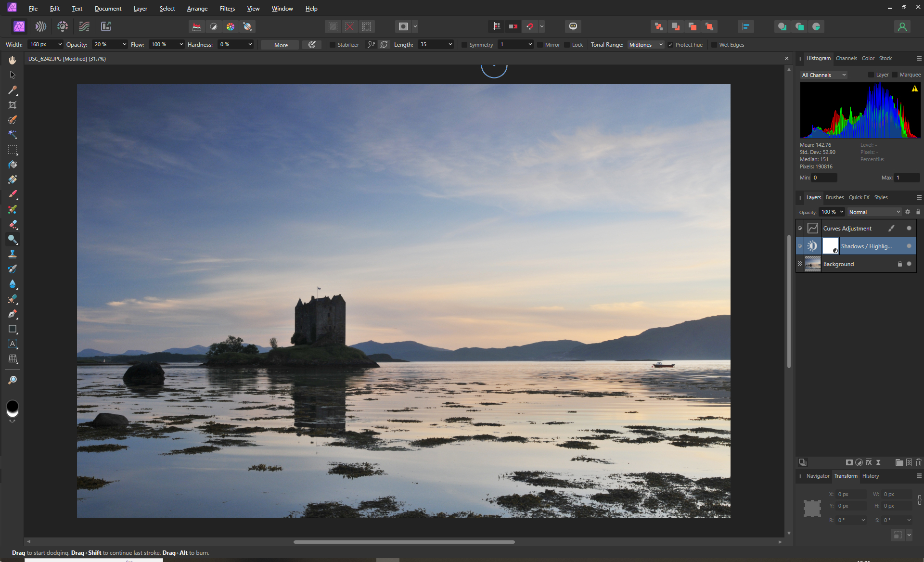Enable the Lock checkbox
The width and height of the screenshot is (924, 562).
pyautogui.click(x=567, y=45)
